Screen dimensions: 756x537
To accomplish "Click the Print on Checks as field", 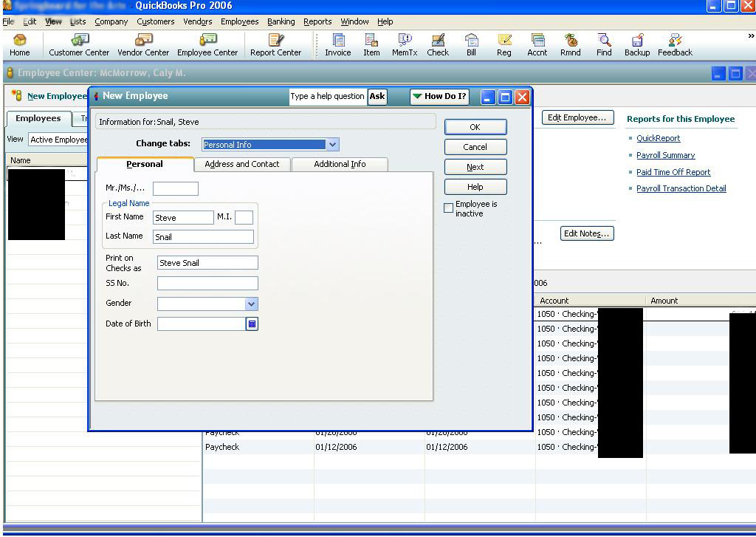I will click(x=207, y=263).
